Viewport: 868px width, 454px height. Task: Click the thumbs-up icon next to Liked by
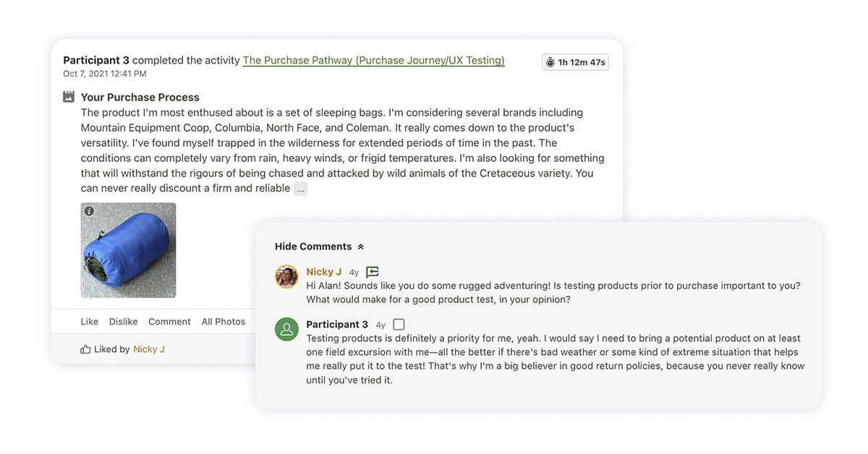click(x=85, y=349)
